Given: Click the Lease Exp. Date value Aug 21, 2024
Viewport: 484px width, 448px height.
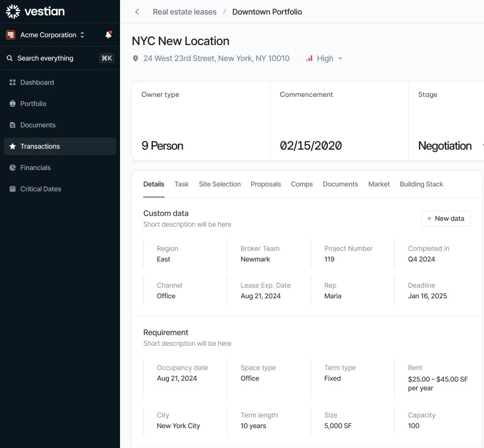Looking at the screenshot, I should coord(260,296).
